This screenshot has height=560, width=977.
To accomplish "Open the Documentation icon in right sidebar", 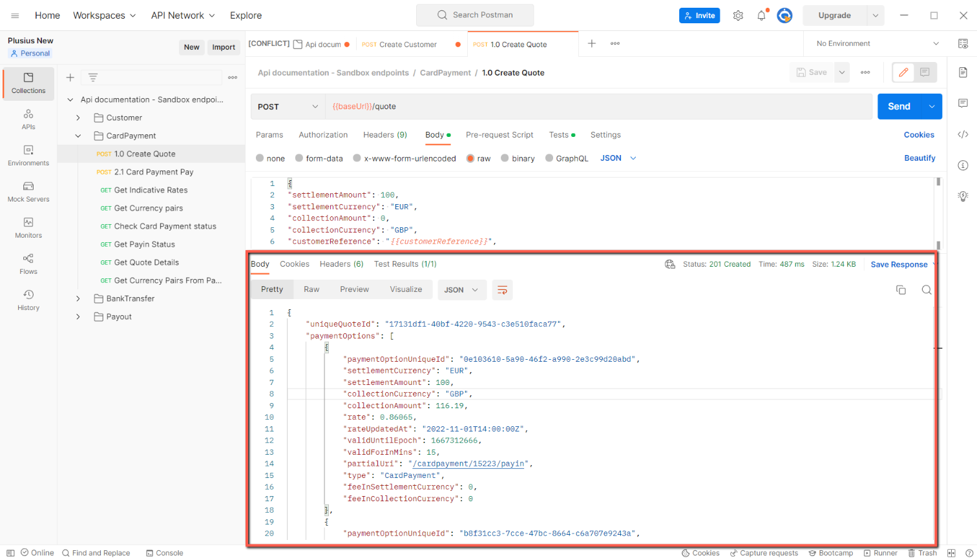I will click(x=963, y=72).
